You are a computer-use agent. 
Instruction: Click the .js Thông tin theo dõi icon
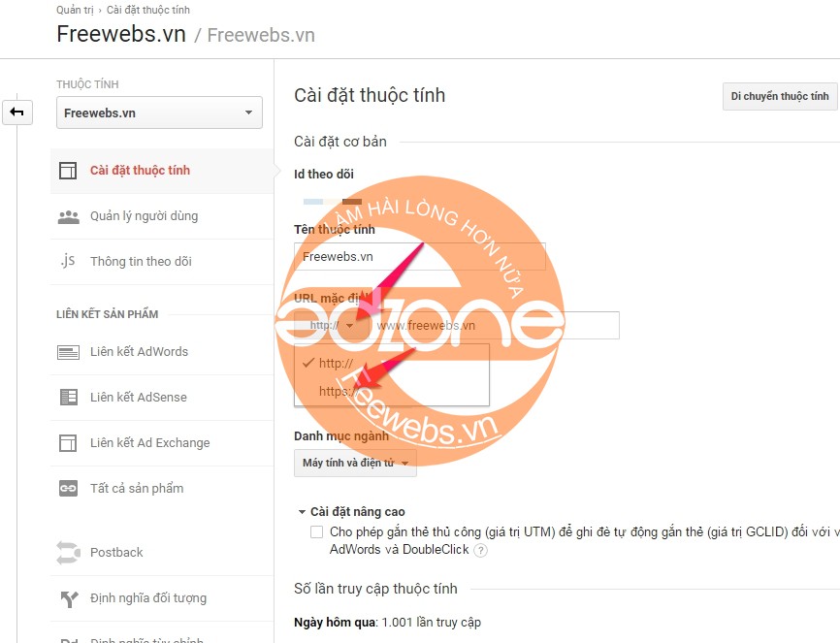click(68, 261)
